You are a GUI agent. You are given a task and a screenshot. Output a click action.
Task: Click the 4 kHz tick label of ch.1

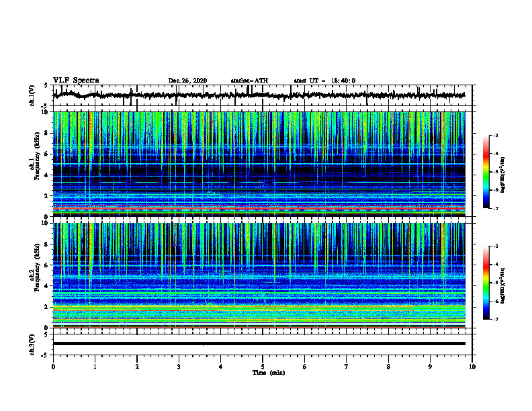pyautogui.click(x=47, y=175)
